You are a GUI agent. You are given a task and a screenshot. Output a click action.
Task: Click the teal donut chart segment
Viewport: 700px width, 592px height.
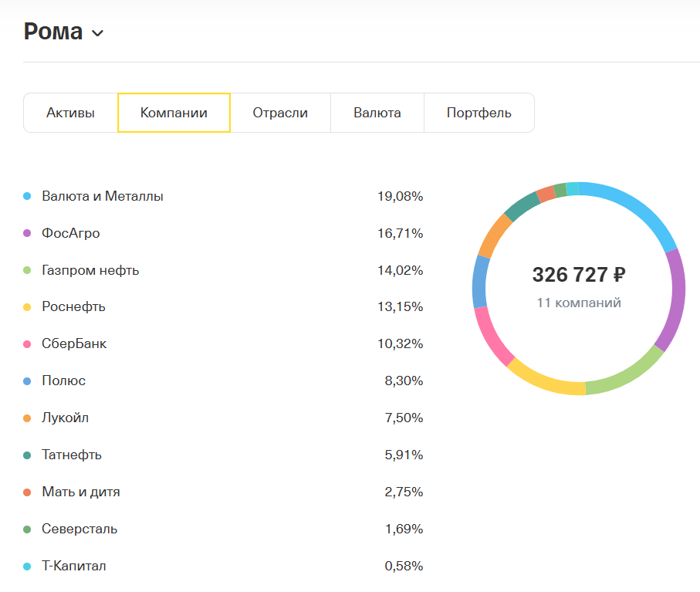[x=521, y=205]
